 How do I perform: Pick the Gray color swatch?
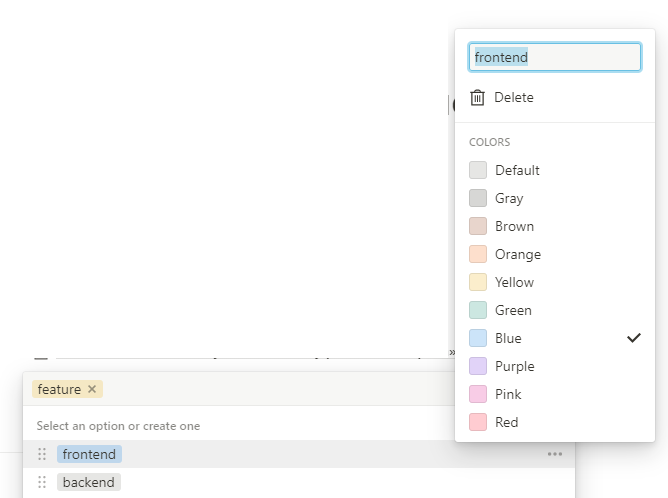click(478, 198)
